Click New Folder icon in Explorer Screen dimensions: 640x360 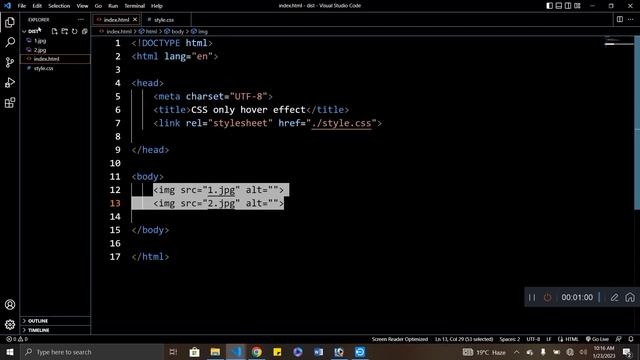(x=64, y=31)
